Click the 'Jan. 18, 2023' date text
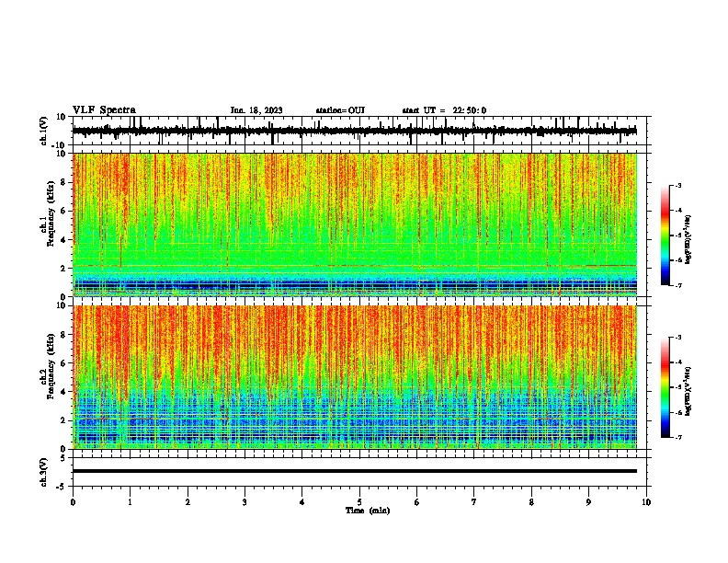728x563 pixels. (256, 110)
